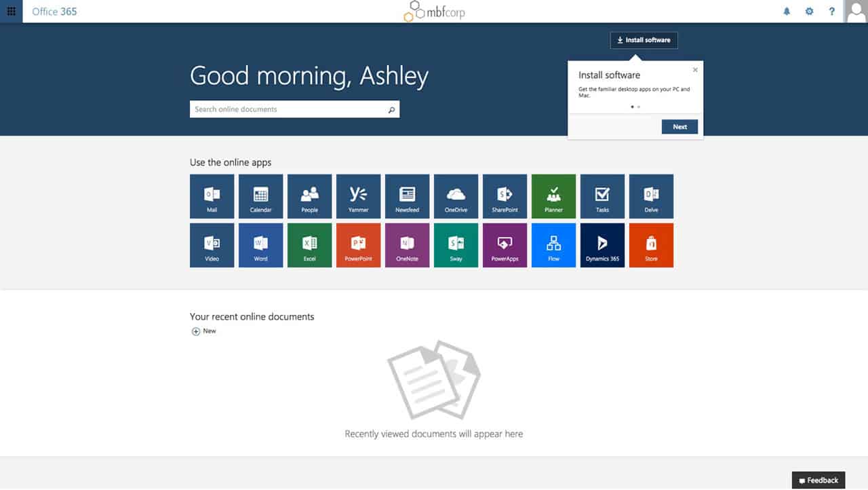Open the green Planner tile
868x490 pixels.
[x=554, y=196]
